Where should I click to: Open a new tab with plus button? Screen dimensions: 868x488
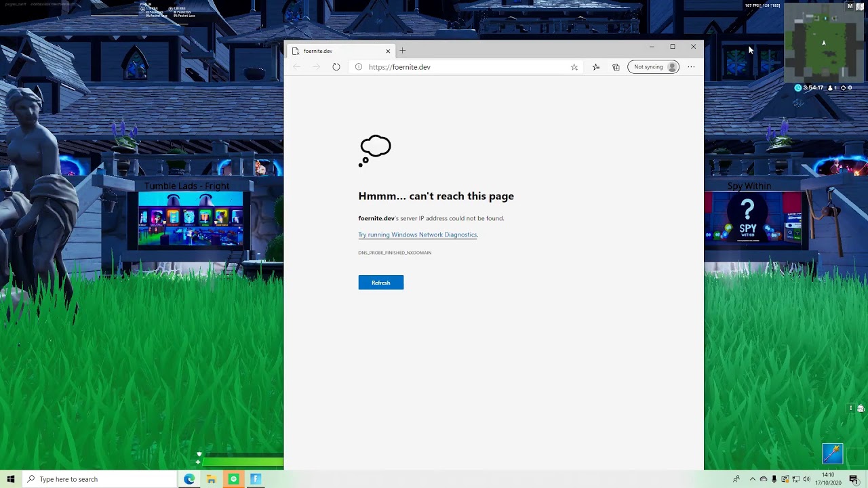click(402, 51)
